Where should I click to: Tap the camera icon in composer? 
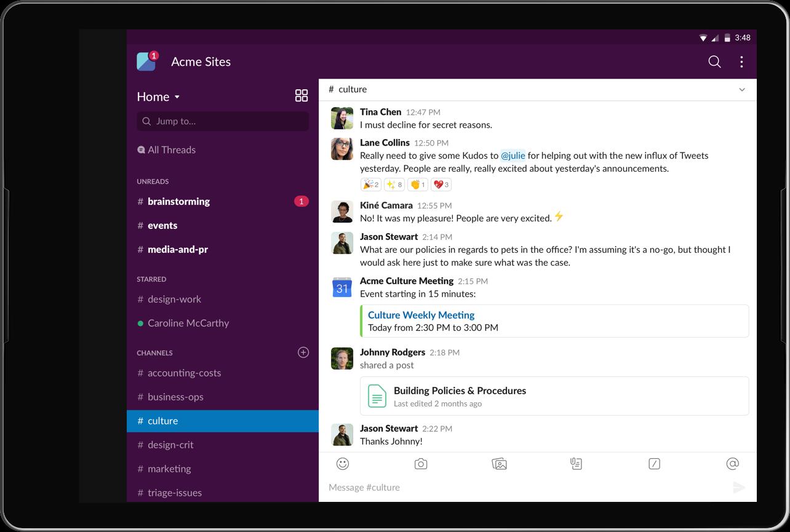coord(421,464)
